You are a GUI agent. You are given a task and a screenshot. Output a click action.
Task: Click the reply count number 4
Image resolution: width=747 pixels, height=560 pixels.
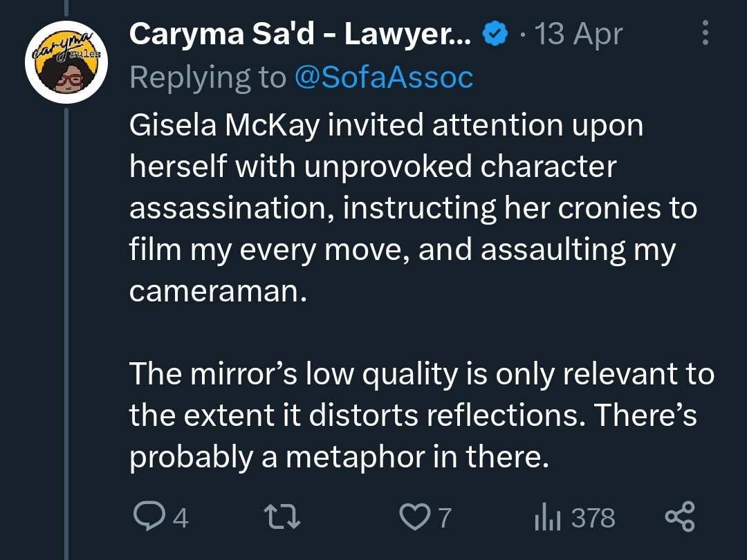180,518
